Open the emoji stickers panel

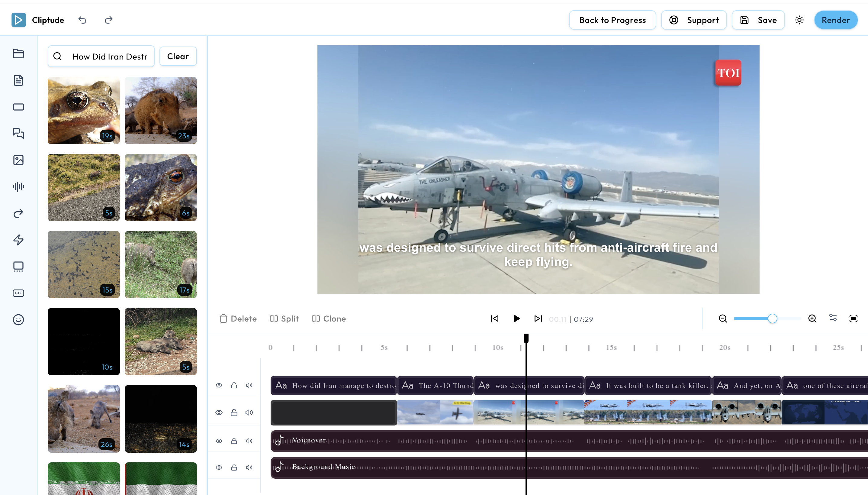(18, 320)
